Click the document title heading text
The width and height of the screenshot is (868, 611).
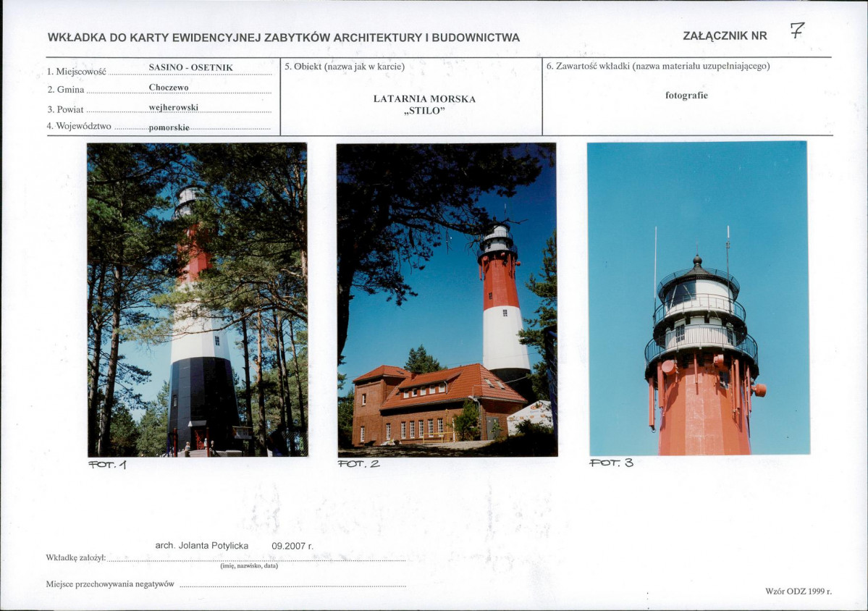(284, 38)
